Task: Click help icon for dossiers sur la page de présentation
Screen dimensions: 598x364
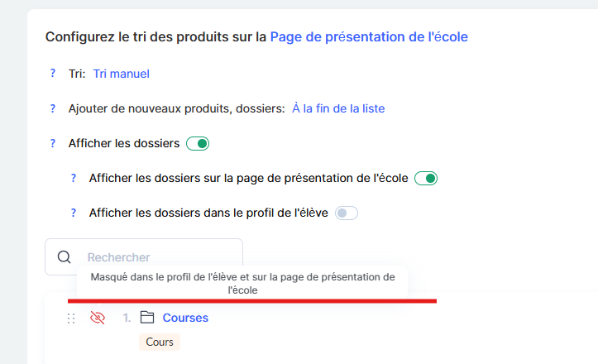Action: [73, 178]
